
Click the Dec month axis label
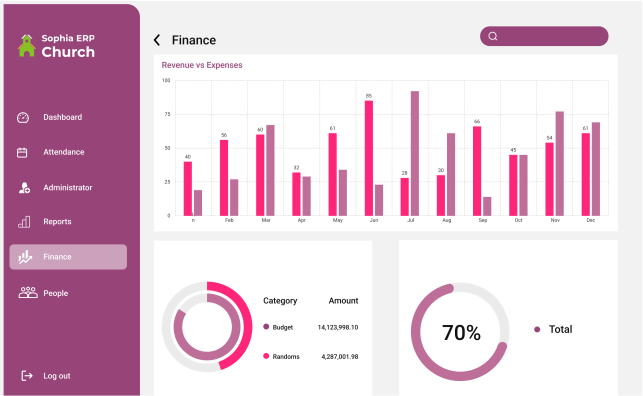(591, 220)
